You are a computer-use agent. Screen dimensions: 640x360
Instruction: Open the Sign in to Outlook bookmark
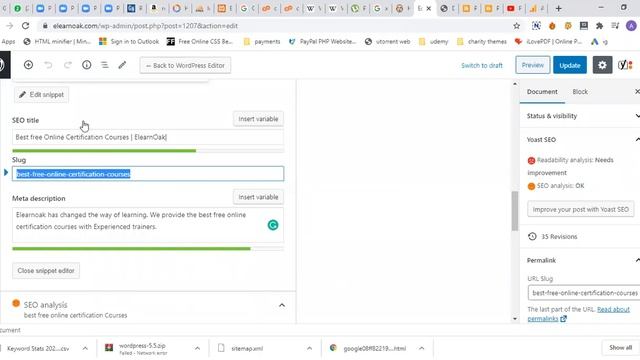[x=129, y=41]
